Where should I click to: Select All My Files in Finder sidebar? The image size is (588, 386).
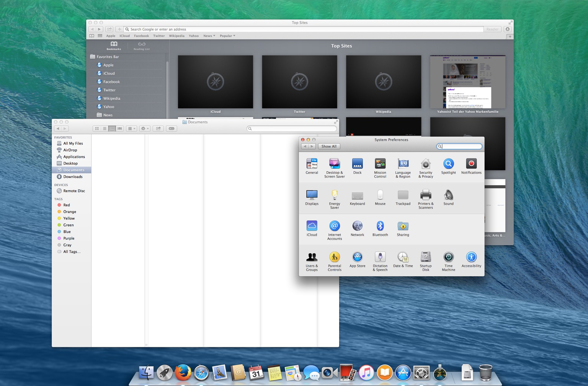pos(72,143)
